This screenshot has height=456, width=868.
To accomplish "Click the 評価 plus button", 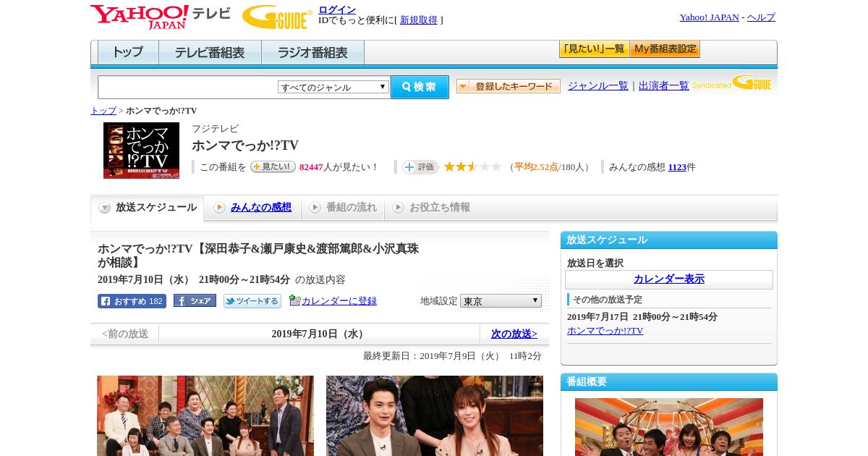I will coord(421,167).
